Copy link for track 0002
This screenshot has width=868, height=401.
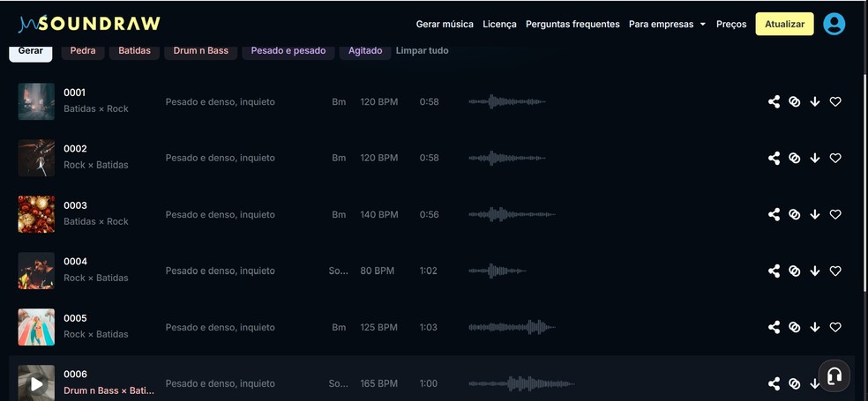click(x=795, y=158)
